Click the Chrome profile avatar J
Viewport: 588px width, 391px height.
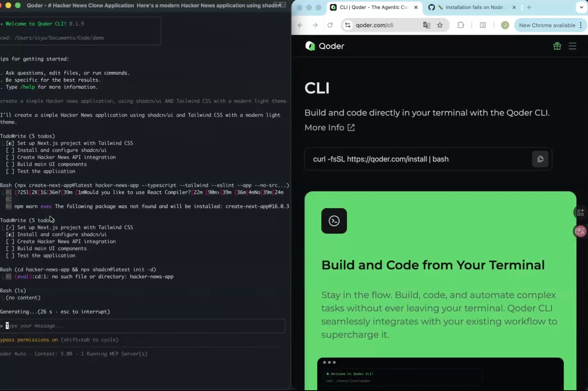tap(505, 25)
